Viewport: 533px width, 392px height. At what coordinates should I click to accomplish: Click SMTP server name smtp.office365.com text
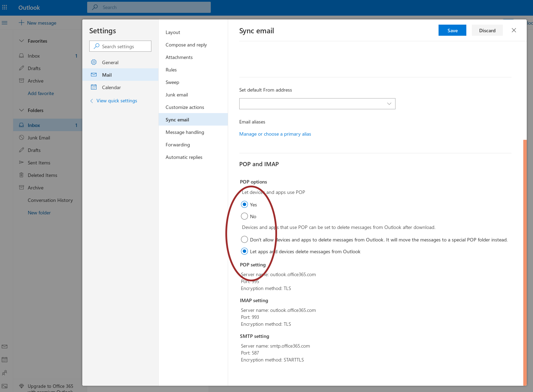click(x=290, y=346)
